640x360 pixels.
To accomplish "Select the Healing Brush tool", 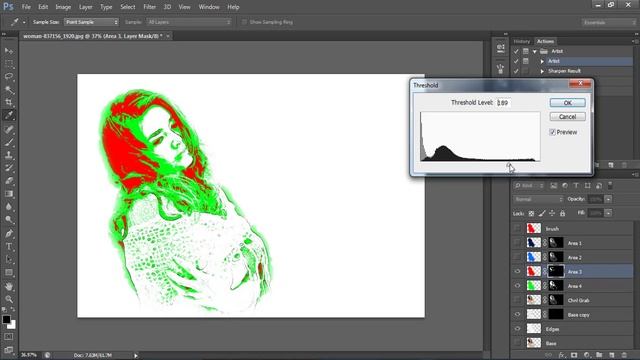I will pos(9,129).
